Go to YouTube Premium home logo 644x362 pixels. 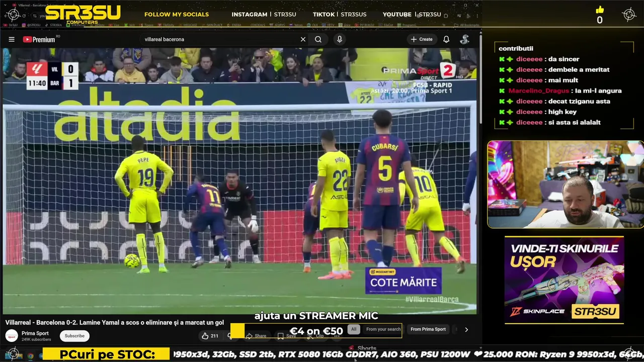point(39,39)
